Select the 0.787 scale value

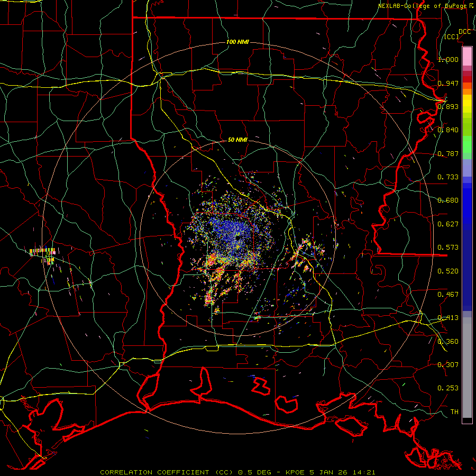tap(448, 153)
